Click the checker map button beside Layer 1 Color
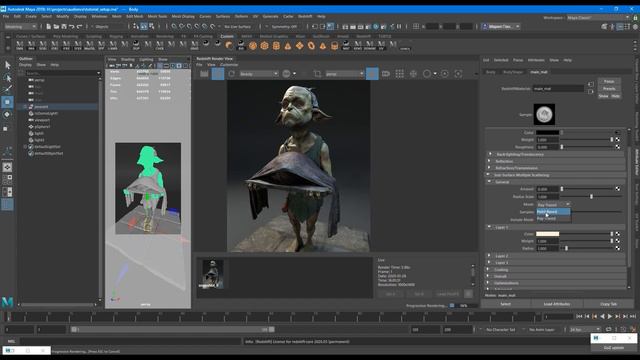The image size is (640, 360). point(618,234)
